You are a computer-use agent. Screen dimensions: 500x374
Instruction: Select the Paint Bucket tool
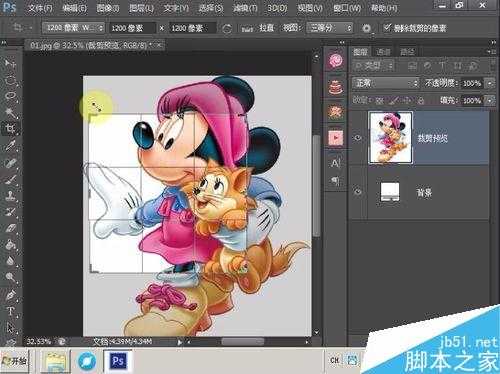coord(11,245)
